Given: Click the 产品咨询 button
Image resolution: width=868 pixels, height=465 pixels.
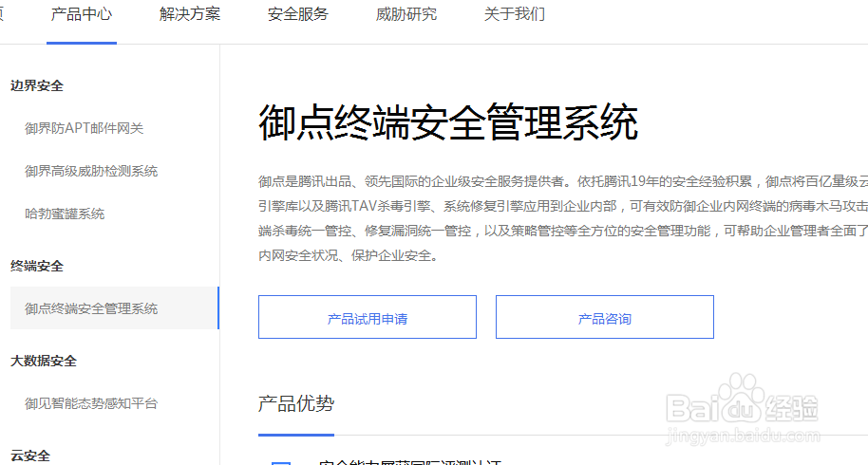Looking at the screenshot, I should (605, 317).
